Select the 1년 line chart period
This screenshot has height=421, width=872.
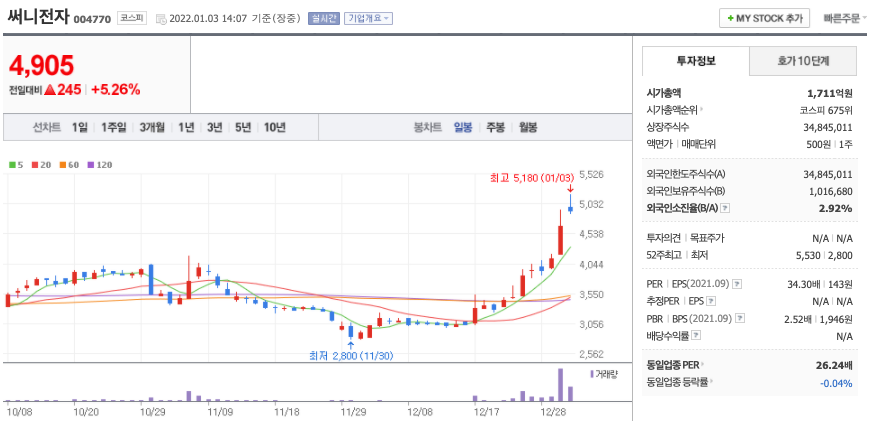[186, 127]
